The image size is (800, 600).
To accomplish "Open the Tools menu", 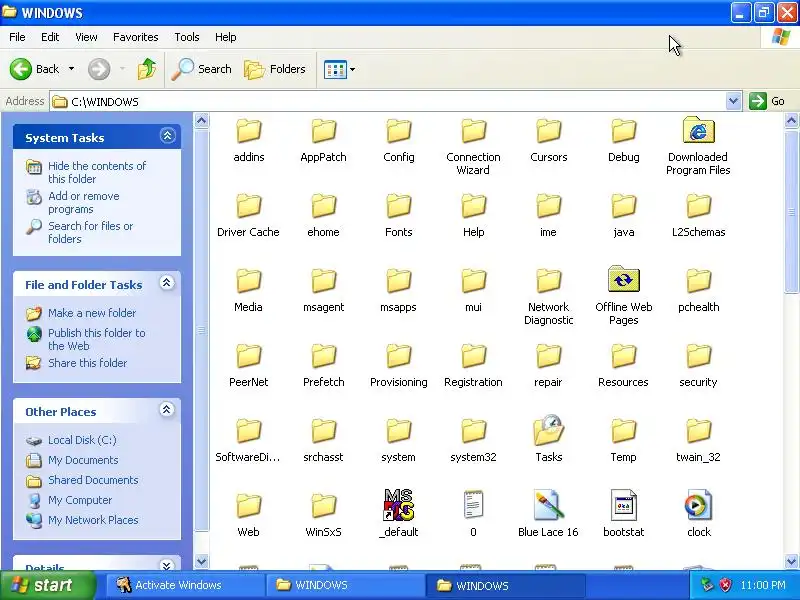I will [187, 37].
